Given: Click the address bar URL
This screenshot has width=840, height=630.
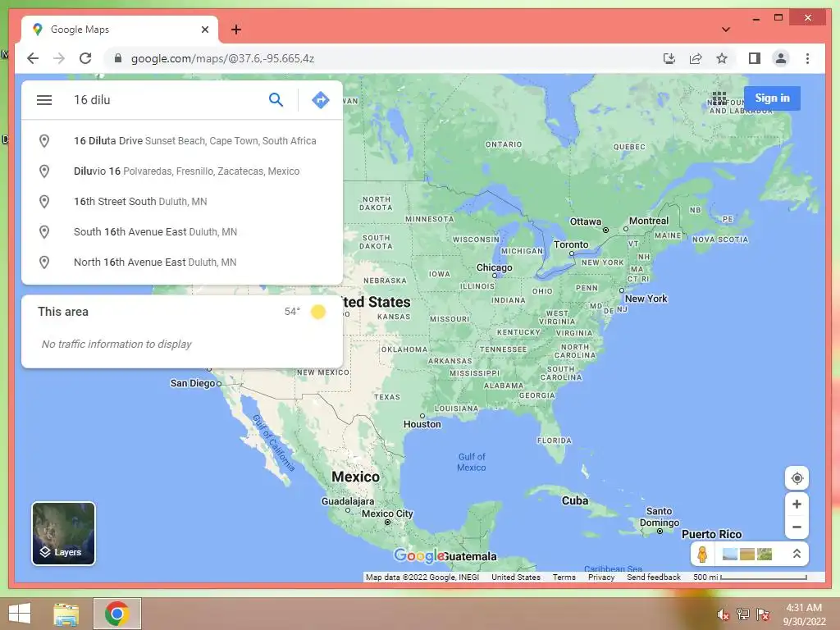Looking at the screenshot, I should click(x=223, y=58).
